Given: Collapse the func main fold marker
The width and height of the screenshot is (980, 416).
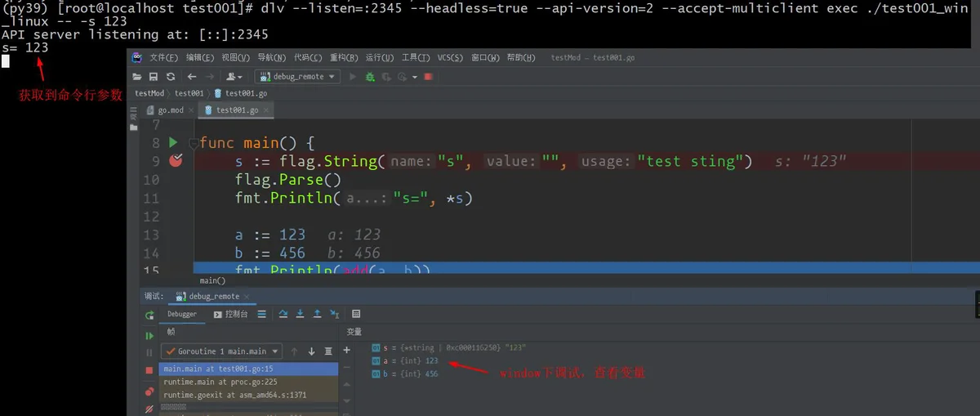Looking at the screenshot, I should pos(193,143).
